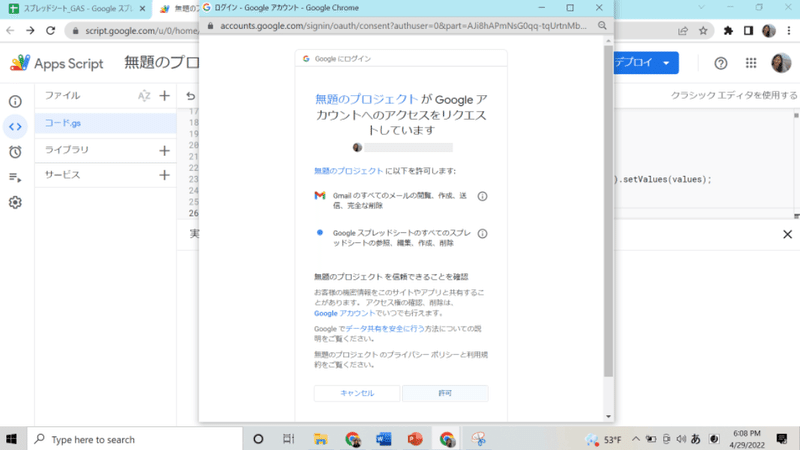Open File Explorer from taskbar

320,439
